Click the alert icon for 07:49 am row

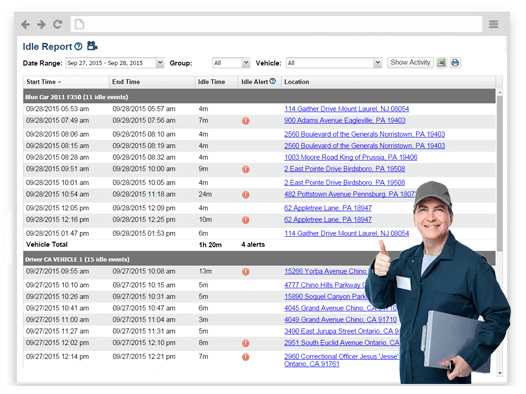click(246, 121)
